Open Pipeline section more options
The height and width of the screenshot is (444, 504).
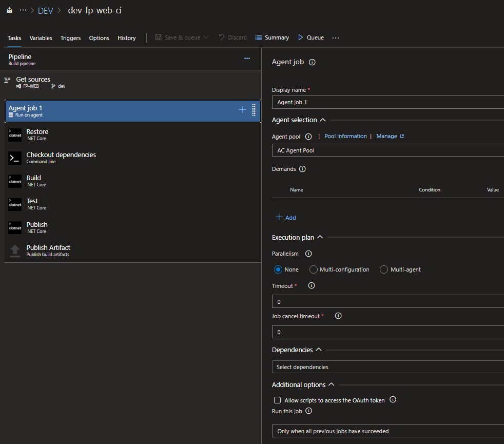pyautogui.click(x=247, y=59)
